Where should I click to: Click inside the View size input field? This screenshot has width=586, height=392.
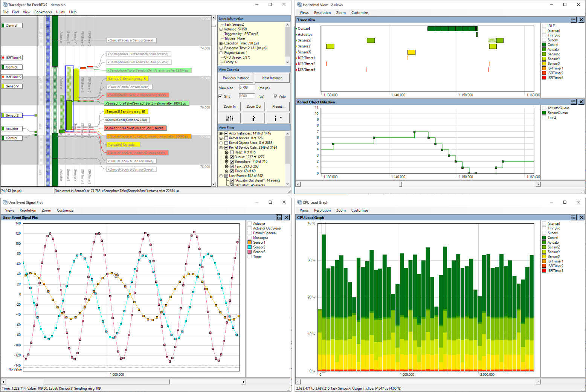tap(247, 88)
